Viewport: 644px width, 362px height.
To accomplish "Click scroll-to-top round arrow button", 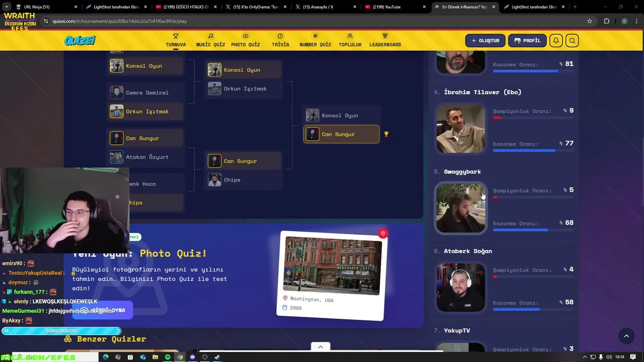I will 626,336.
